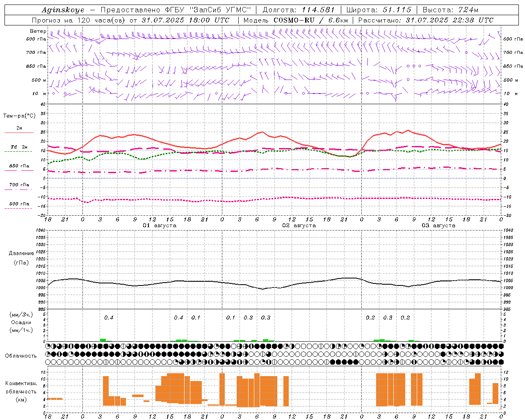Click the Тем-ра(°C) panel label

pyautogui.click(x=19, y=116)
